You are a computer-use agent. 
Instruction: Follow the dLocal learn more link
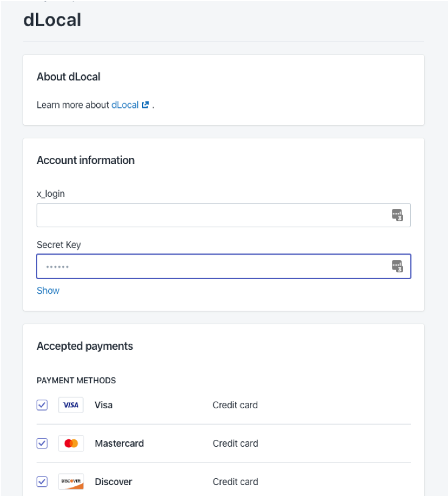coord(125,105)
